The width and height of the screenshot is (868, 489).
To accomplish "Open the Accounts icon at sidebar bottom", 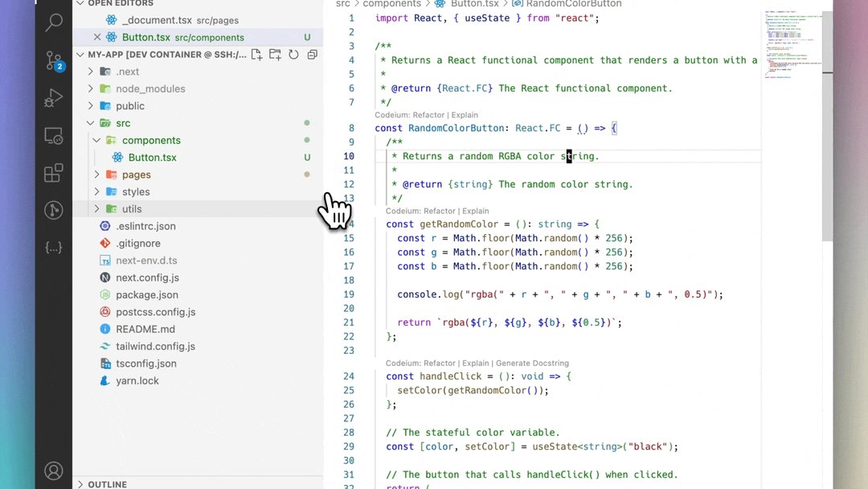I will pos(53,471).
